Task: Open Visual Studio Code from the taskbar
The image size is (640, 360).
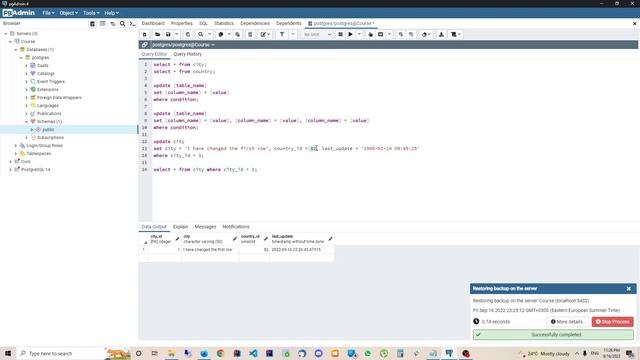Action: (253, 353)
